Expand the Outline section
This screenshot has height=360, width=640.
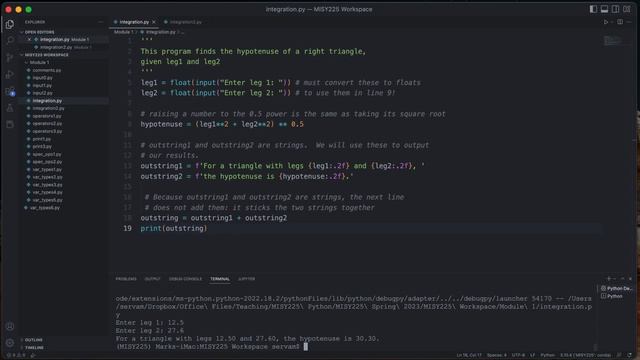(x=33, y=340)
